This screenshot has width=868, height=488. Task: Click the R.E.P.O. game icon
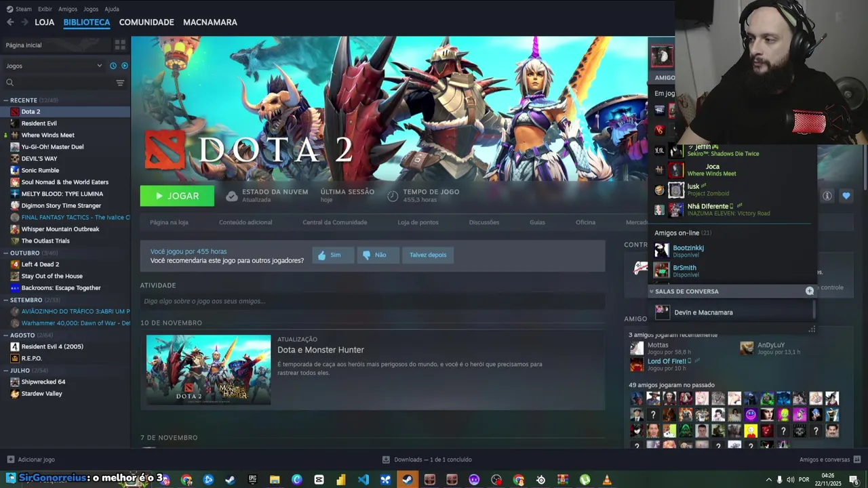click(x=14, y=358)
